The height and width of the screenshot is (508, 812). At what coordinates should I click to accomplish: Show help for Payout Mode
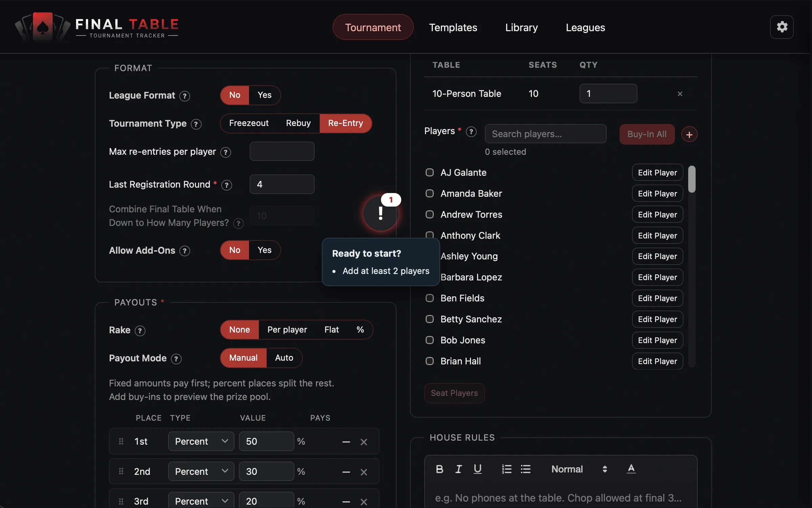[x=176, y=359]
